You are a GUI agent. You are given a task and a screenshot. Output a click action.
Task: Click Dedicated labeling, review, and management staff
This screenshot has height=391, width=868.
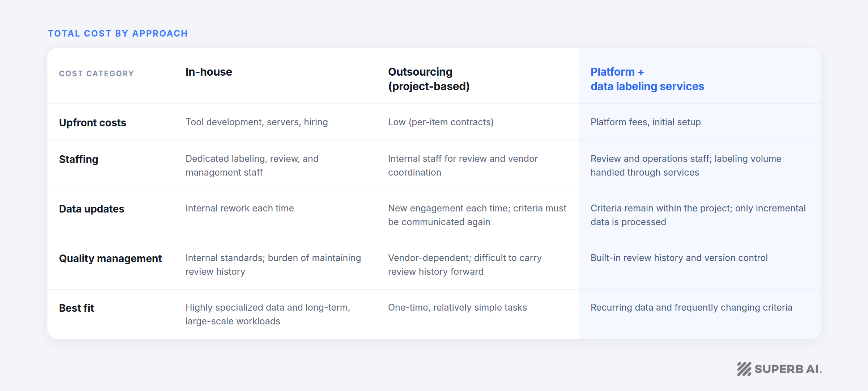252,165
